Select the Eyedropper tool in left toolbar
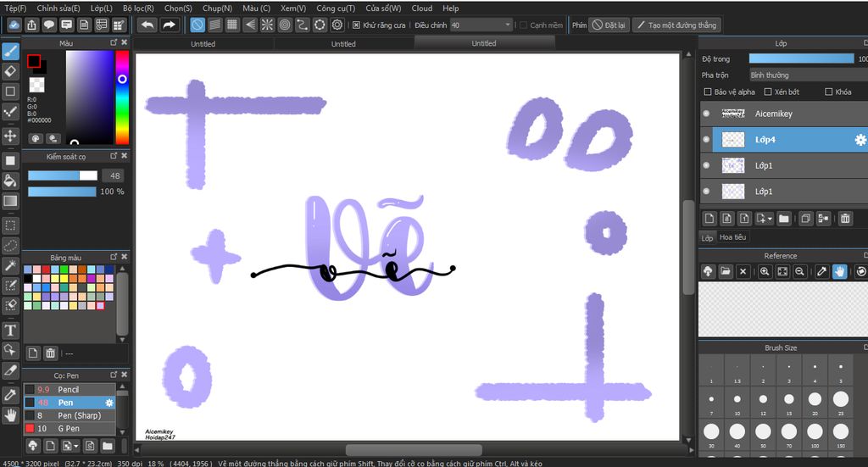The width and height of the screenshot is (868, 467). point(10,394)
